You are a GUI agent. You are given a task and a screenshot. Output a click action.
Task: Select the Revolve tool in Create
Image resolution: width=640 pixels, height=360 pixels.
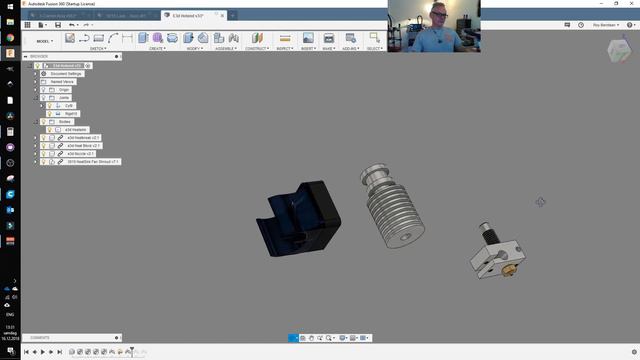tap(172, 38)
